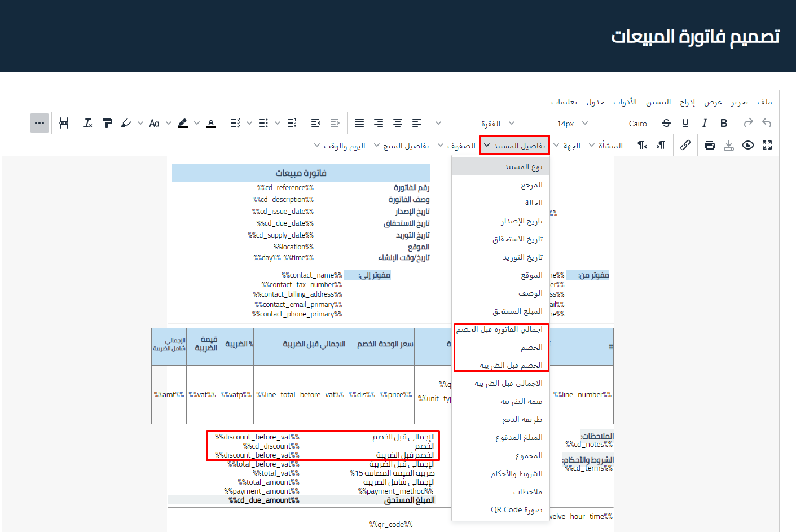Click the 'Aa' change case icon
This screenshot has height=532, width=796.
point(154,123)
